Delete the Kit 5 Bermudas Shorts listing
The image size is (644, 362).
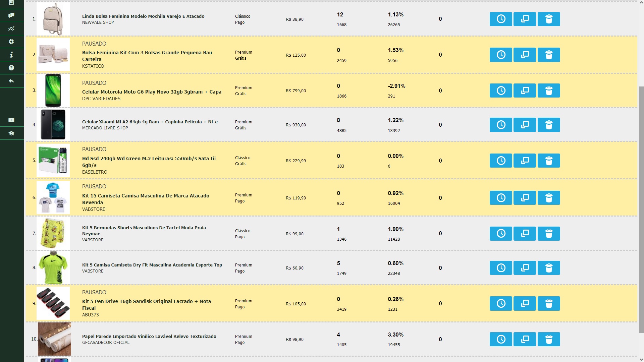click(549, 234)
